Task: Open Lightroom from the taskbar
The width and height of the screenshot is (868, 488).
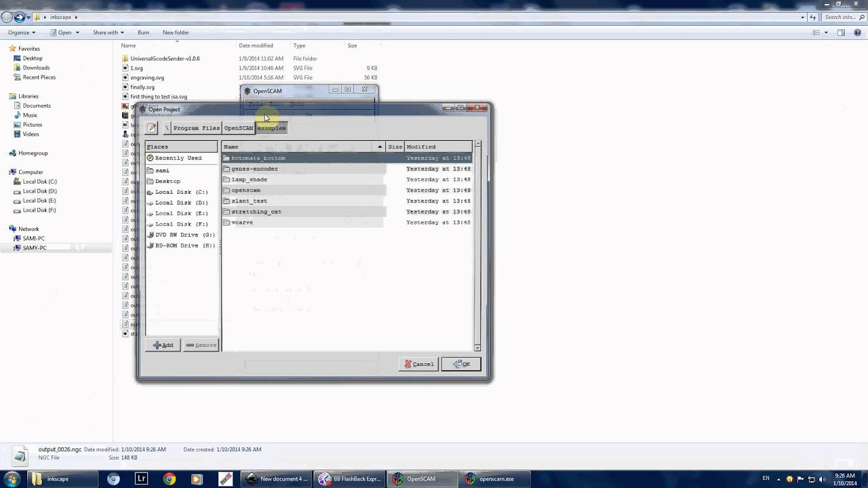Action: (x=141, y=479)
